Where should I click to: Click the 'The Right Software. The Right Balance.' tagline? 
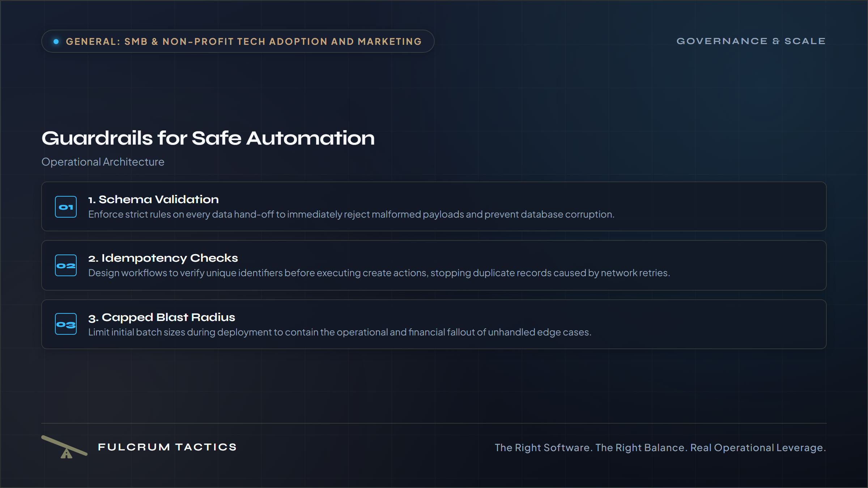(660, 448)
